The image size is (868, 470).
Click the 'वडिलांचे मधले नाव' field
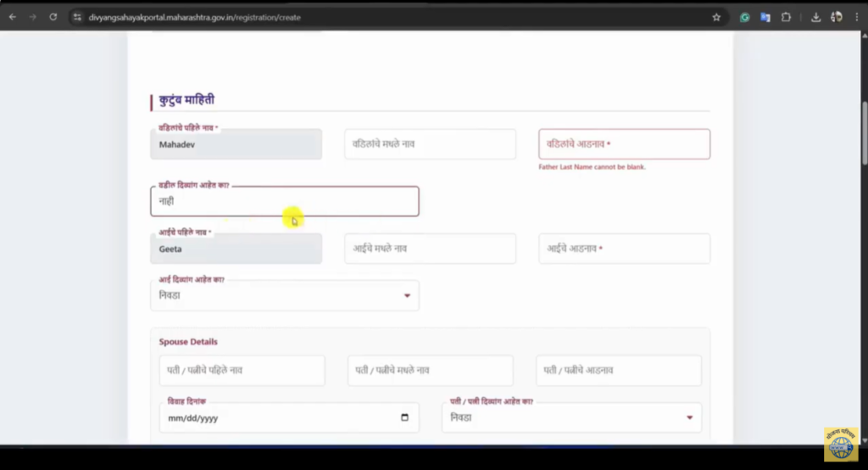coord(430,144)
